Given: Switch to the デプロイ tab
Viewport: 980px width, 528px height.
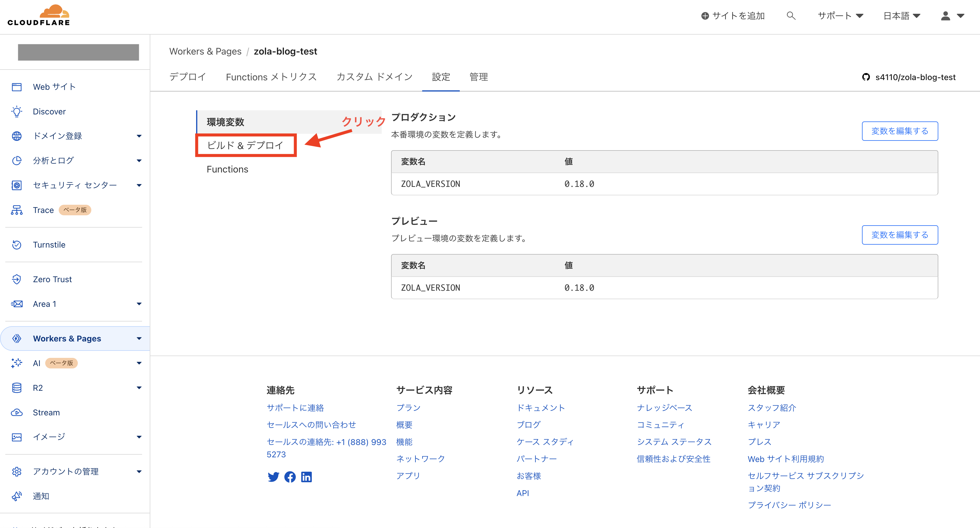Looking at the screenshot, I should tap(188, 77).
